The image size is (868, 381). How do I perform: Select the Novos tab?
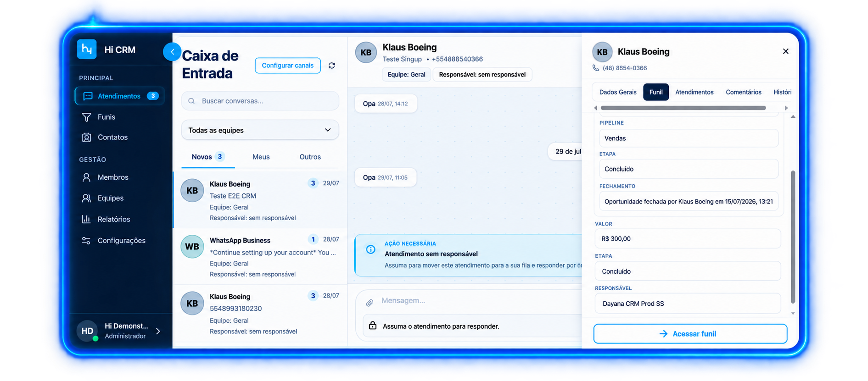[207, 157]
